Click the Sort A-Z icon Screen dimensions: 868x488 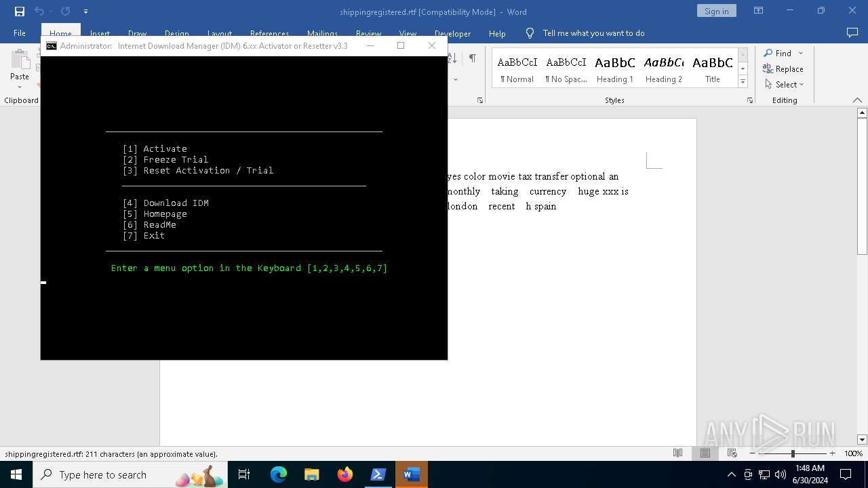click(x=453, y=58)
